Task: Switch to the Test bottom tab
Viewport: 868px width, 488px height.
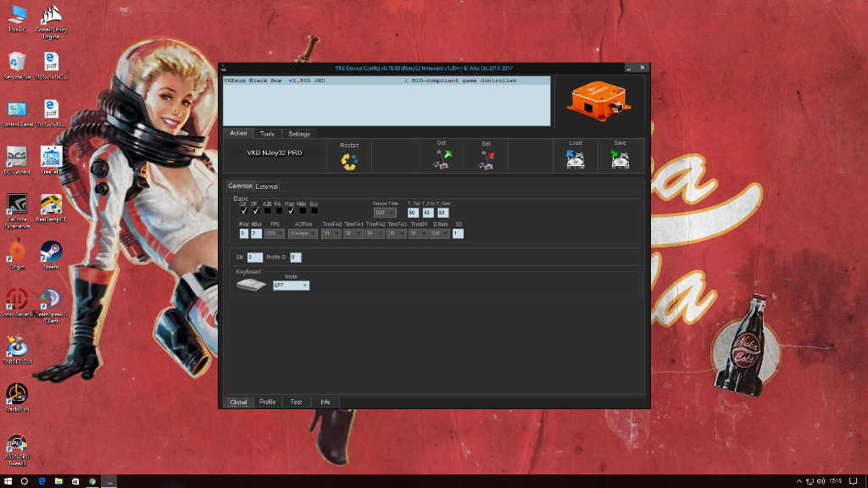Action: pyautogui.click(x=296, y=402)
